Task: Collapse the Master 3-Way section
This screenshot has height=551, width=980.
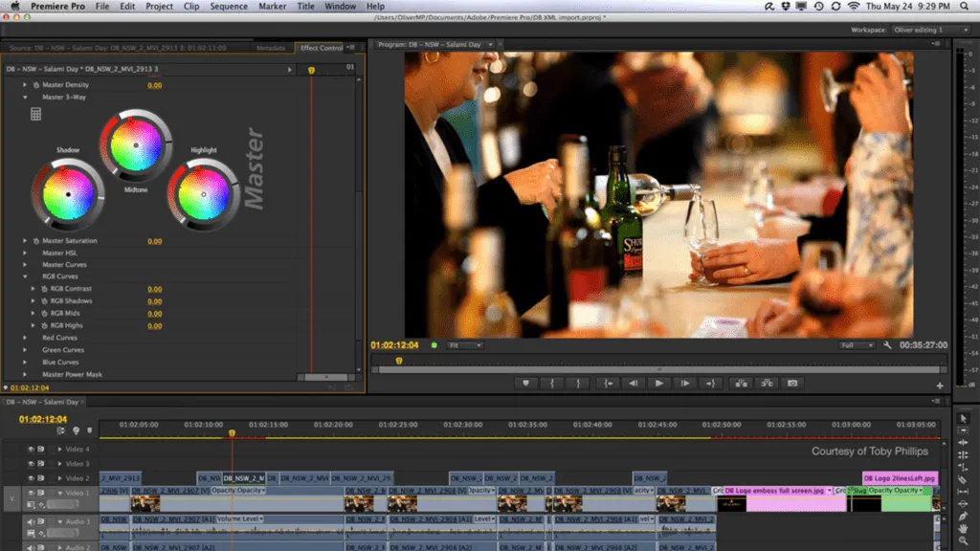Action: [x=25, y=98]
